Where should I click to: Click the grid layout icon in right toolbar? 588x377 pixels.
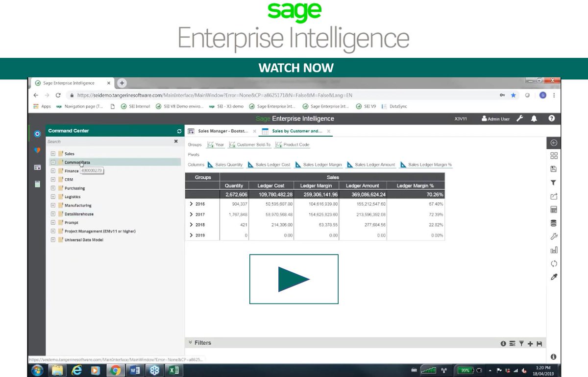[x=554, y=156]
